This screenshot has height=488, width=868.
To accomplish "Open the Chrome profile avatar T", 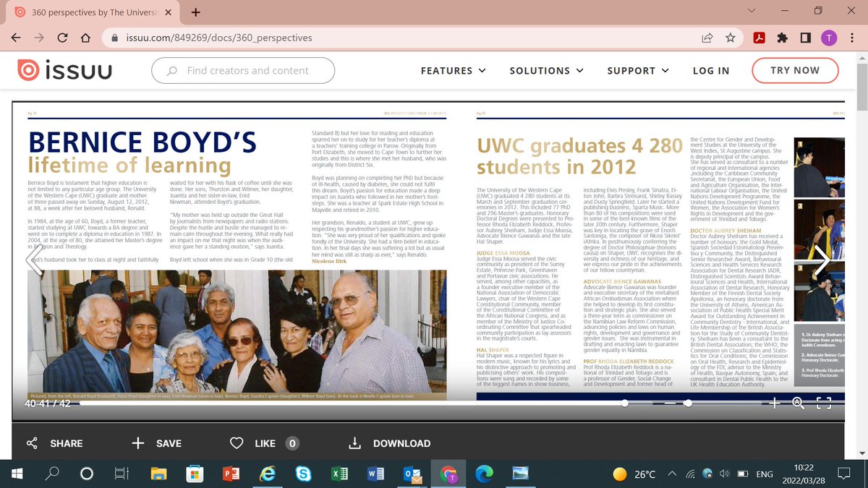I will (x=829, y=38).
